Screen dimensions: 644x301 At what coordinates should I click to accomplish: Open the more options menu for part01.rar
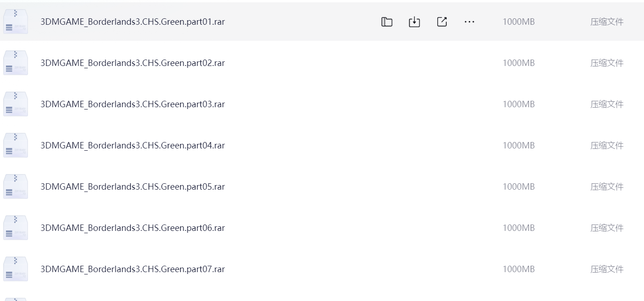click(x=469, y=22)
